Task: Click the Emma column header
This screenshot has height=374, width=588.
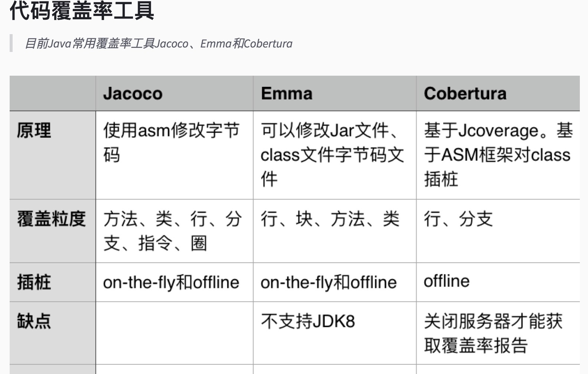Action: click(x=335, y=93)
